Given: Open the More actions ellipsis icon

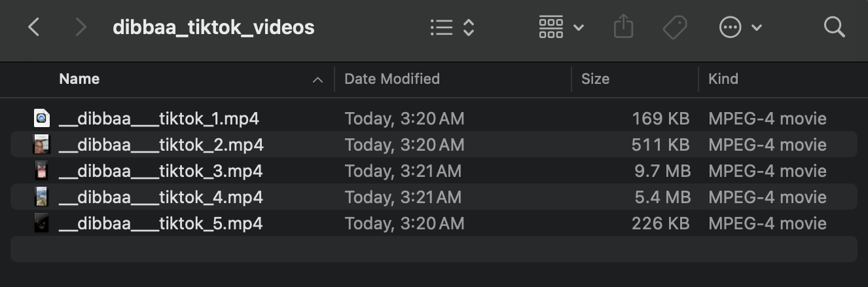Looking at the screenshot, I should point(730,28).
